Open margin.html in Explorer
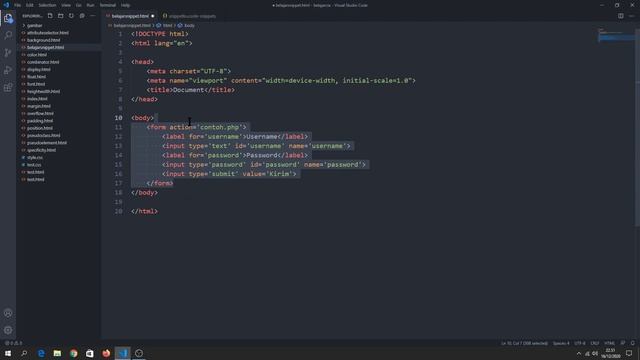 point(39,106)
